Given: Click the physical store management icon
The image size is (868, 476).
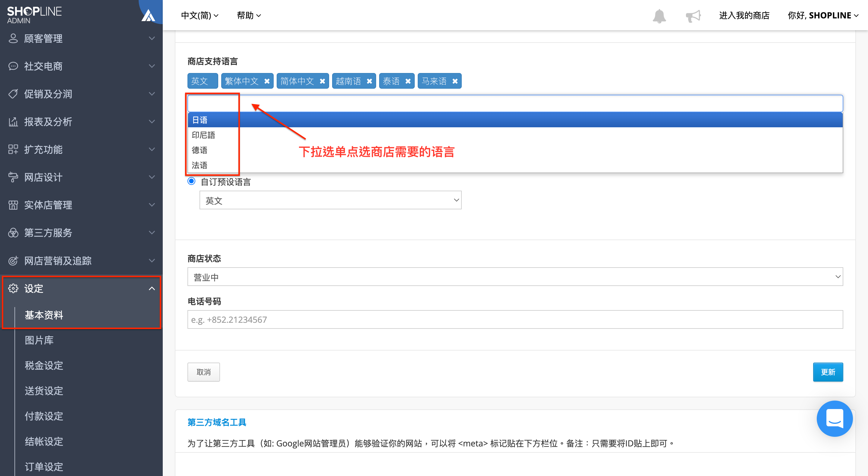Looking at the screenshot, I should [x=13, y=205].
